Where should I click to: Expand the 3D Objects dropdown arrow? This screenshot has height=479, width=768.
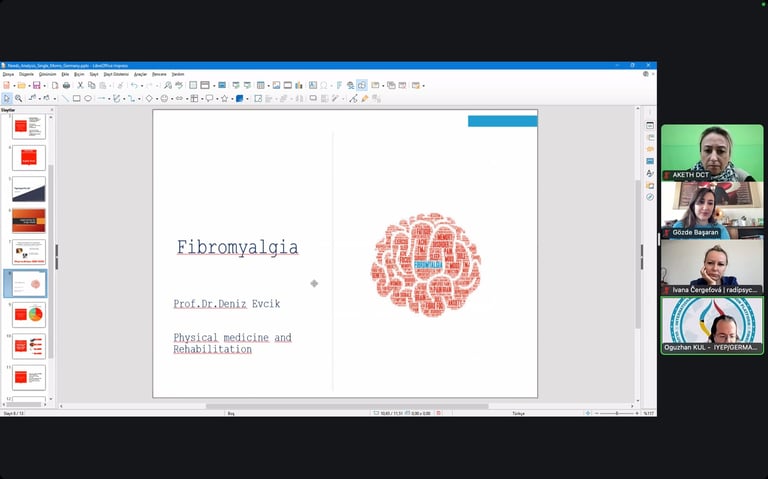[x=247, y=99]
